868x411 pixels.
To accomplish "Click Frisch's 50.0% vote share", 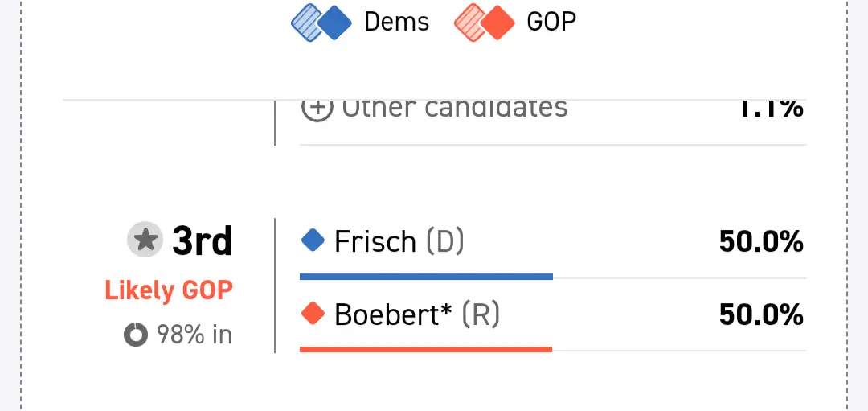I will point(760,241).
